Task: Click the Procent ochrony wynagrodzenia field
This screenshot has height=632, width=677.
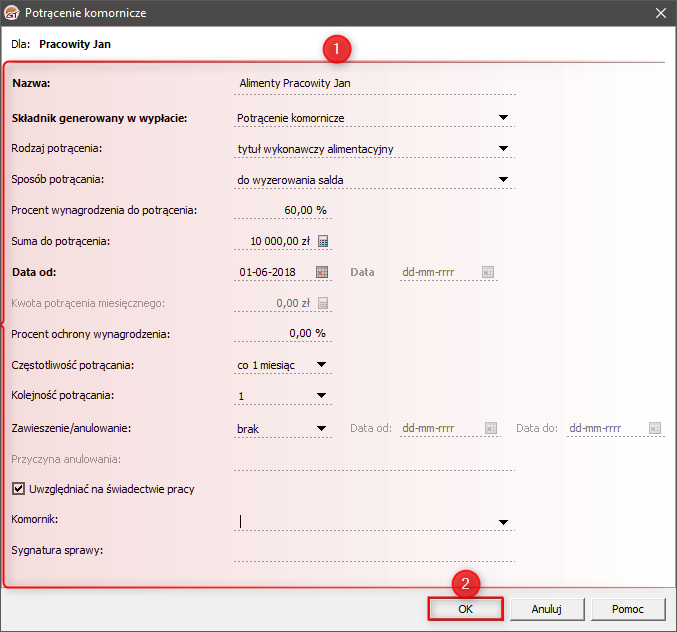Action: tap(283, 333)
